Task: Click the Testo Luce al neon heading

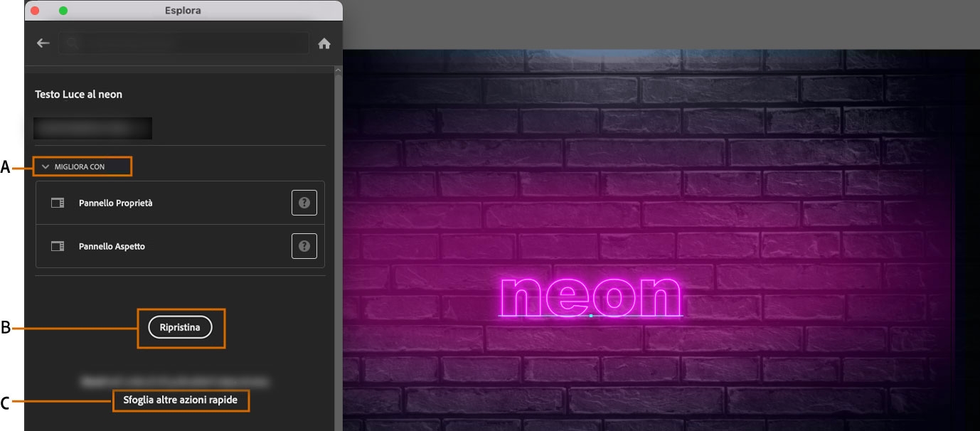Action: point(78,94)
